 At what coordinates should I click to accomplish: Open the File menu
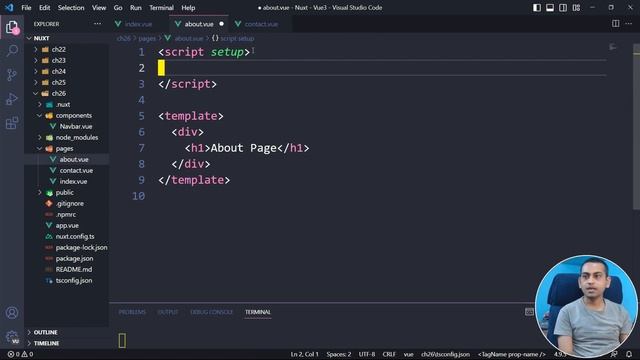pos(26,8)
